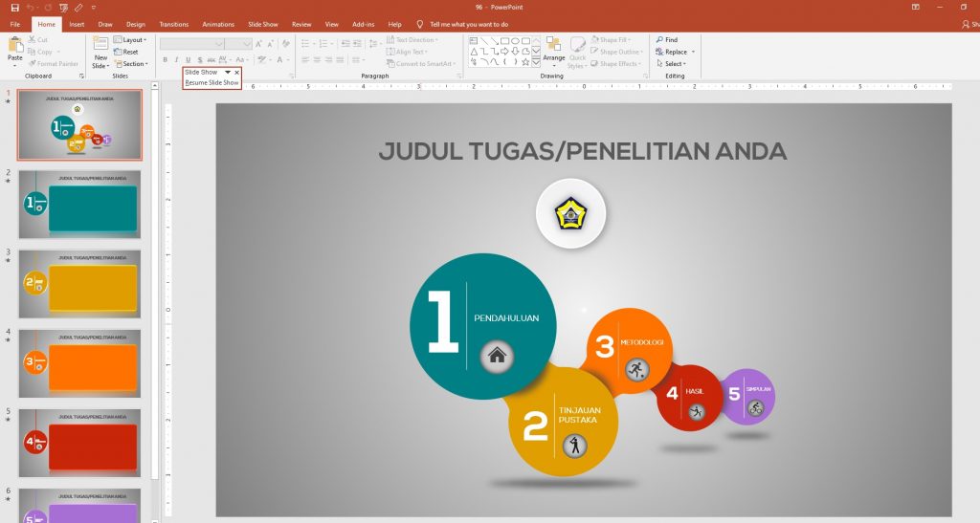
Task: Expand the shapes gallery More arrow
Action: (x=536, y=62)
